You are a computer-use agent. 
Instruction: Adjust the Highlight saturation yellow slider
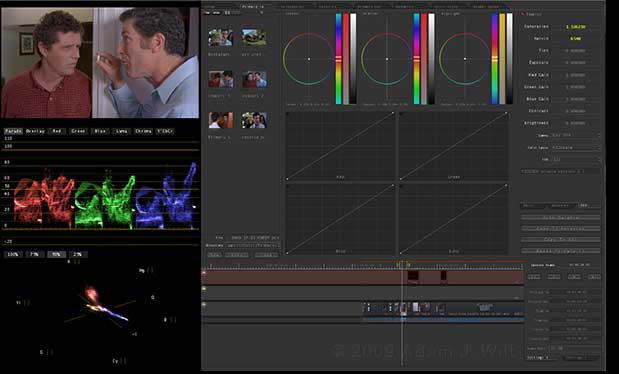(502, 59)
